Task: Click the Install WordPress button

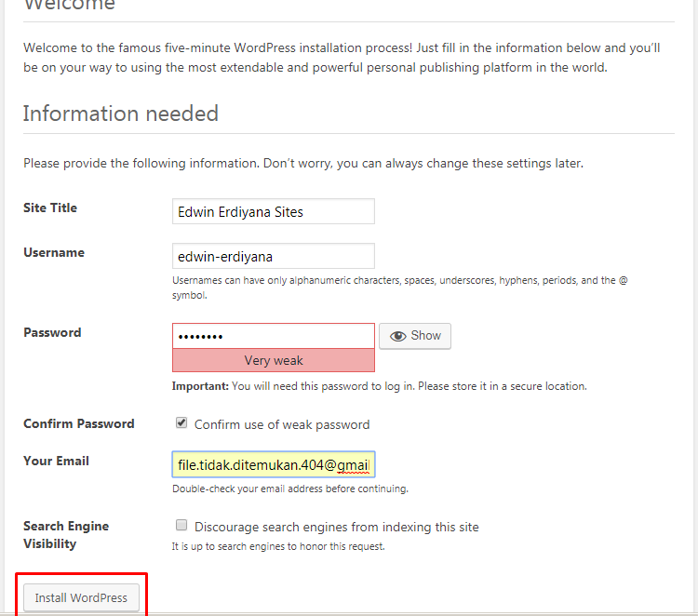Action: click(x=81, y=597)
